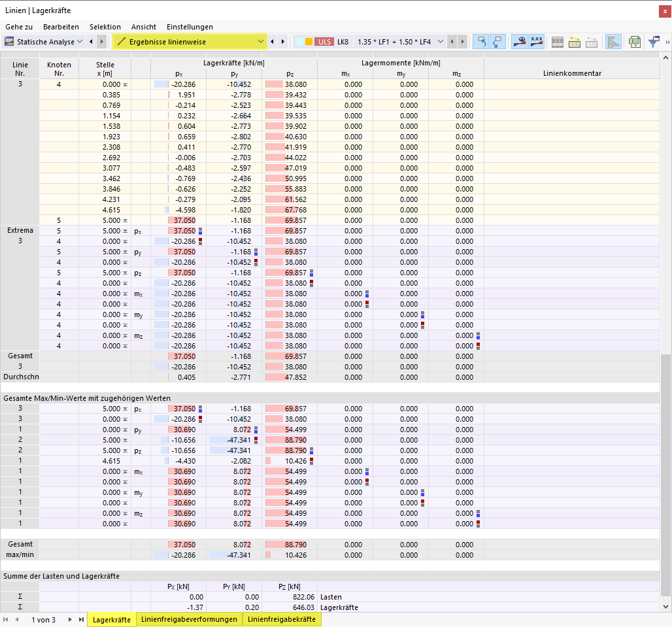The image size is (672, 627).
Task: Open the Bearbeiten menu
Action: pos(61,27)
